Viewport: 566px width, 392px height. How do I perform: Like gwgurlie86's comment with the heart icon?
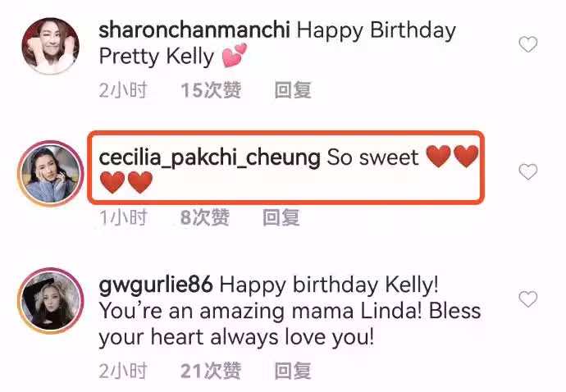(528, 299)
